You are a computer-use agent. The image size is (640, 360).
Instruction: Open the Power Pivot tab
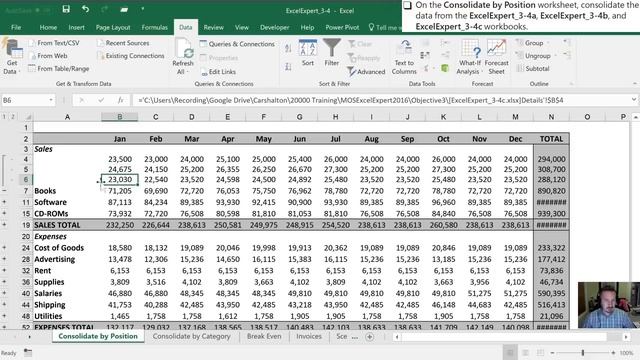tap(342, 27)
